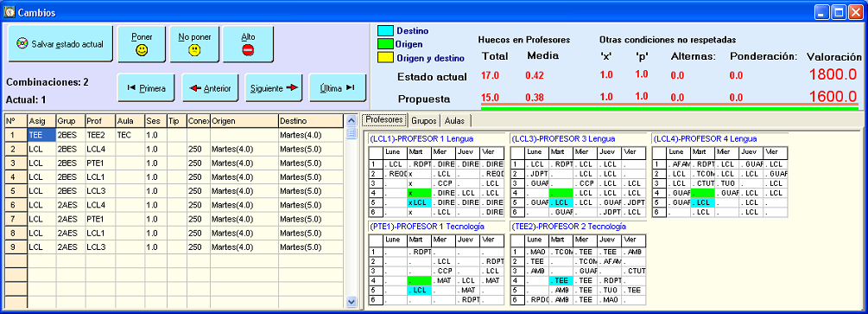Screen dimensions: 868x314
Task: Click the yellow Origen y destino swatch
Action: (x=384, y=57)
